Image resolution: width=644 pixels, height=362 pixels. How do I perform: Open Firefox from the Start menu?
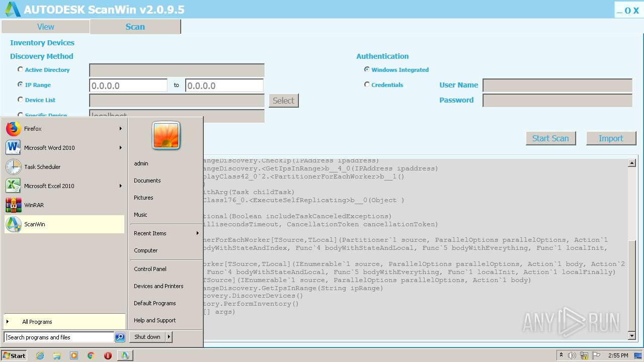[x=64, y=129]
